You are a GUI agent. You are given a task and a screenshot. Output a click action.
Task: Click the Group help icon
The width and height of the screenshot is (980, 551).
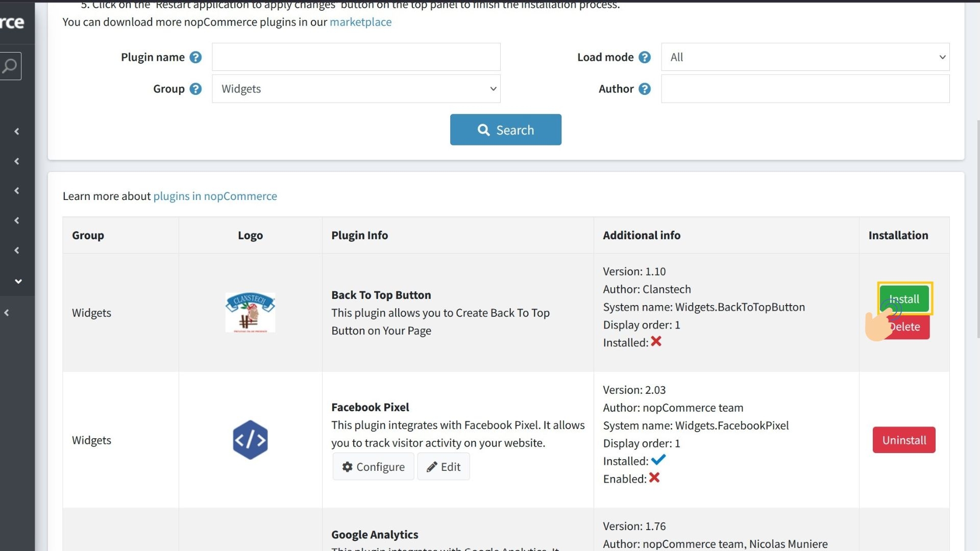click(195, 89)
